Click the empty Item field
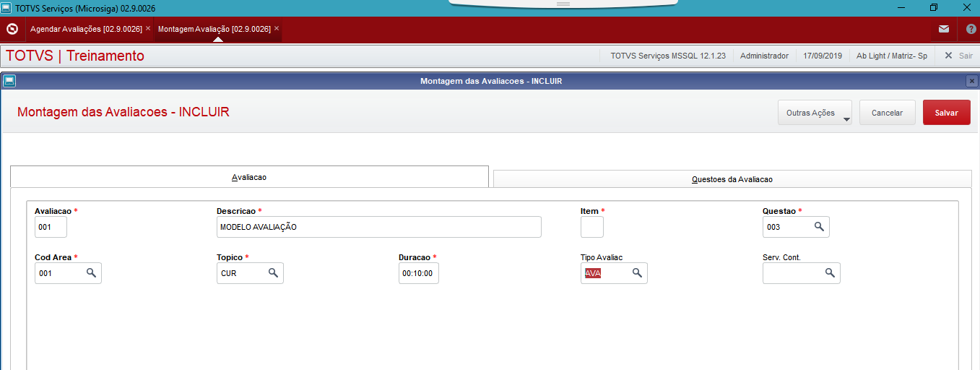 point(592,227)
